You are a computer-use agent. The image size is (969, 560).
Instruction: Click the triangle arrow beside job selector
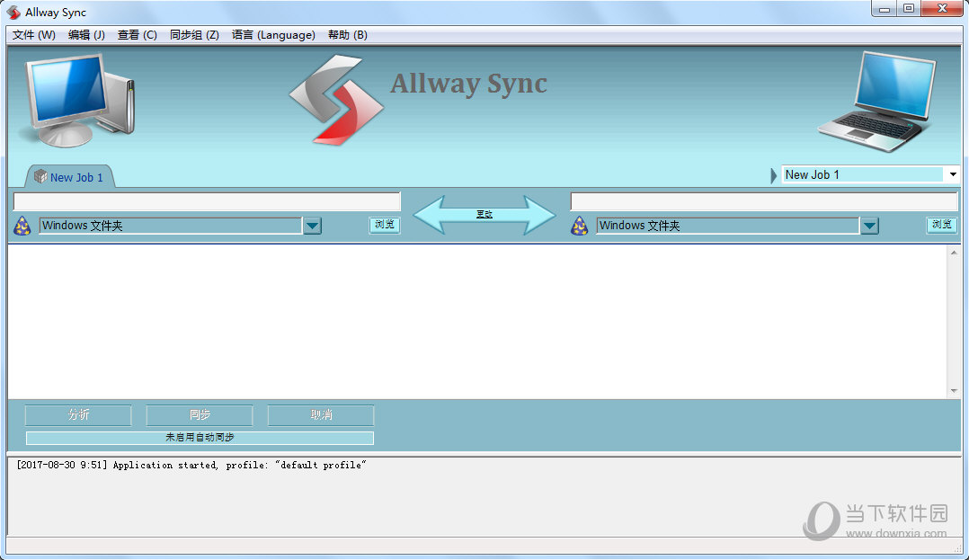[x=774, y=175]
